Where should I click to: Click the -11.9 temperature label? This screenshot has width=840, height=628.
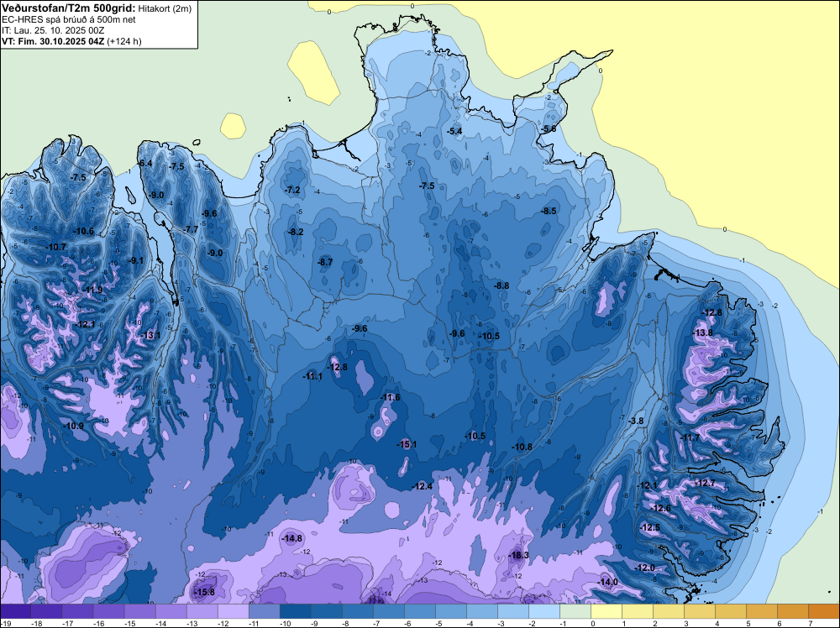coord(92,290)
